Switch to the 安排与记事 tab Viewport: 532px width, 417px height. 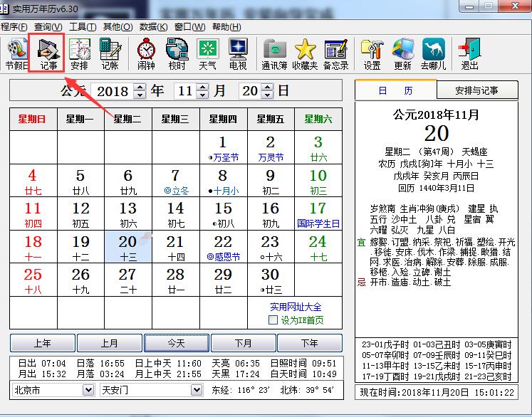pyautogui.click(x=476, y=90)
